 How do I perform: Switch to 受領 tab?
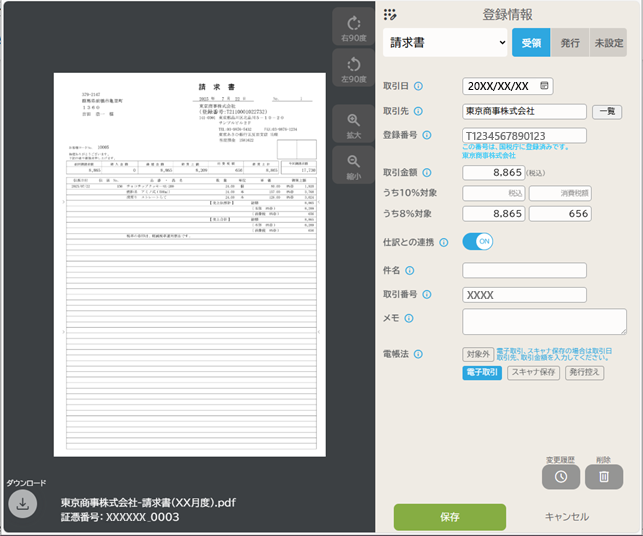tap(531, 42)
